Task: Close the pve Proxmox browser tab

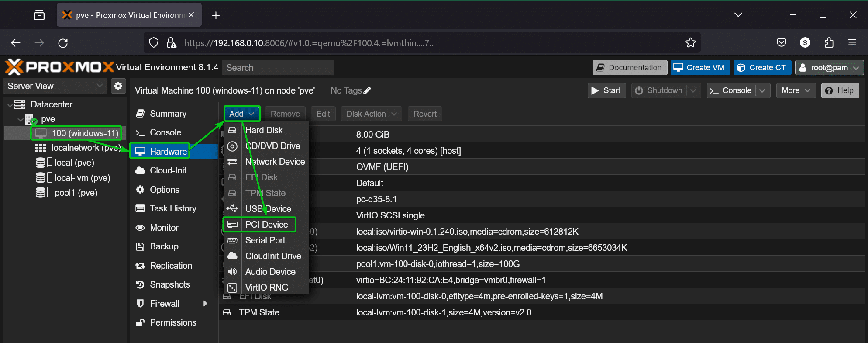Action: pyautogui.click(x=191, y=15)
